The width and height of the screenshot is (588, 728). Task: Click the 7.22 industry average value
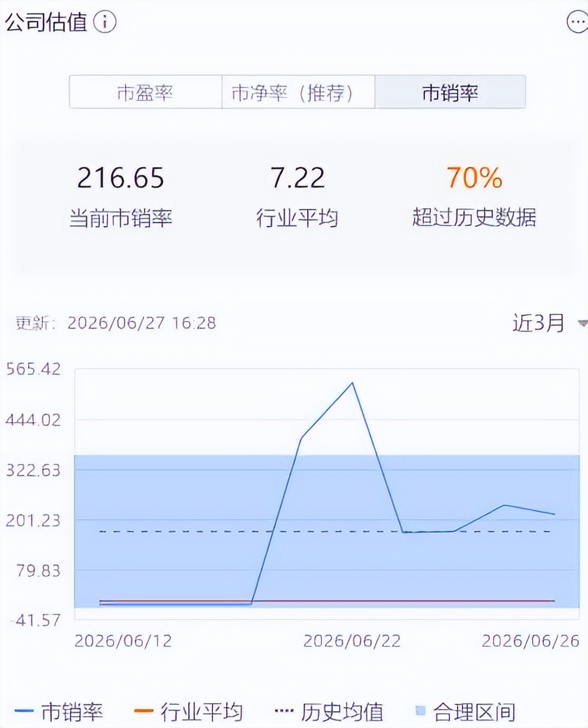pos(298,178)
